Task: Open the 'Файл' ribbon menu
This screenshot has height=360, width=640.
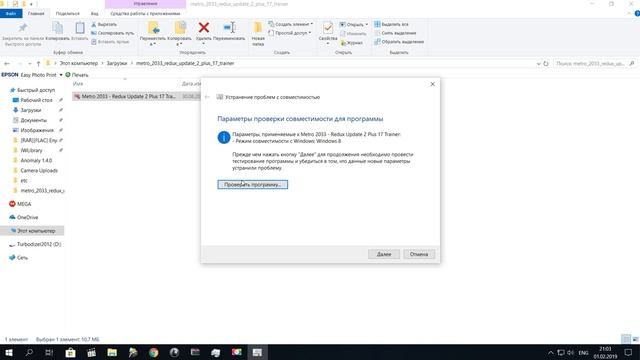Action: point(11,13)
